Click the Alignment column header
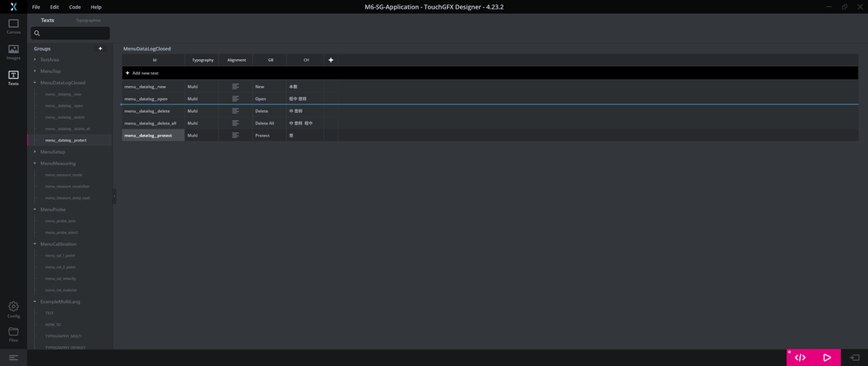The height and width of the screenshot is (366, 868). (237, 60)
